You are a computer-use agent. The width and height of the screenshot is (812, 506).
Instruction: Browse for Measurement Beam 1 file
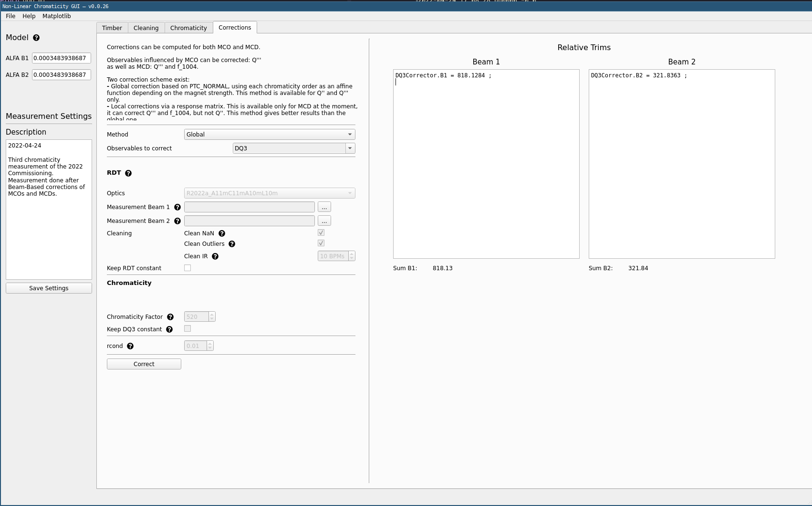[324, 207]
